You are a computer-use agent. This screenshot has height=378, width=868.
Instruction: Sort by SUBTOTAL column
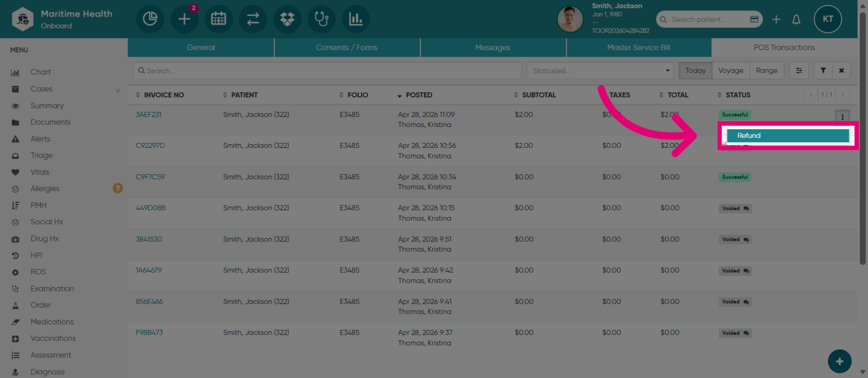(x=535, y=95)
